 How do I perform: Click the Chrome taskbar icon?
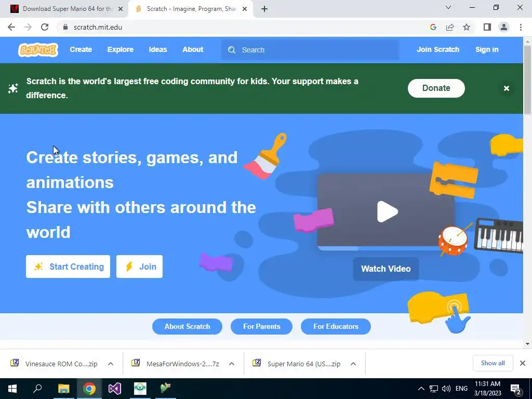[89, 389]
